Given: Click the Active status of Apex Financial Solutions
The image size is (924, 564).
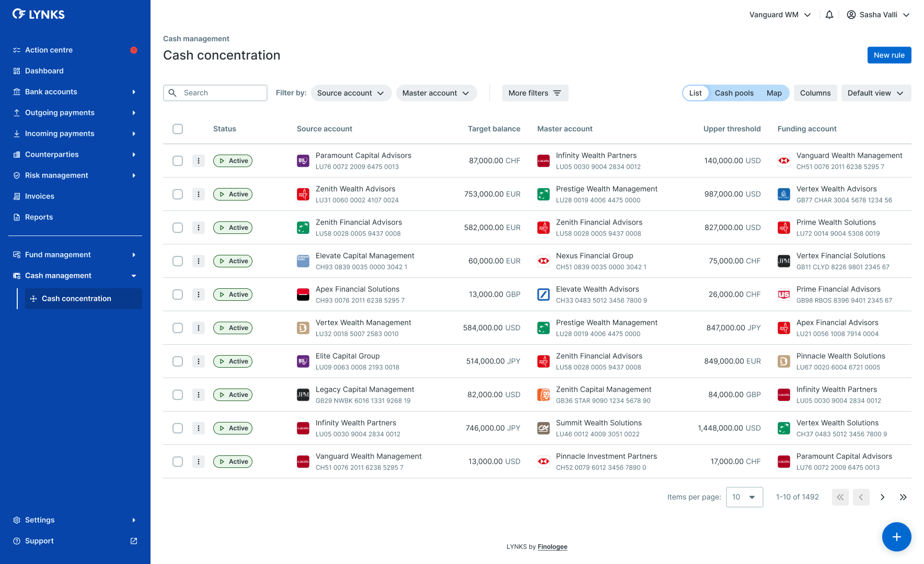Looking at the screenshot, I should point(233,295).
